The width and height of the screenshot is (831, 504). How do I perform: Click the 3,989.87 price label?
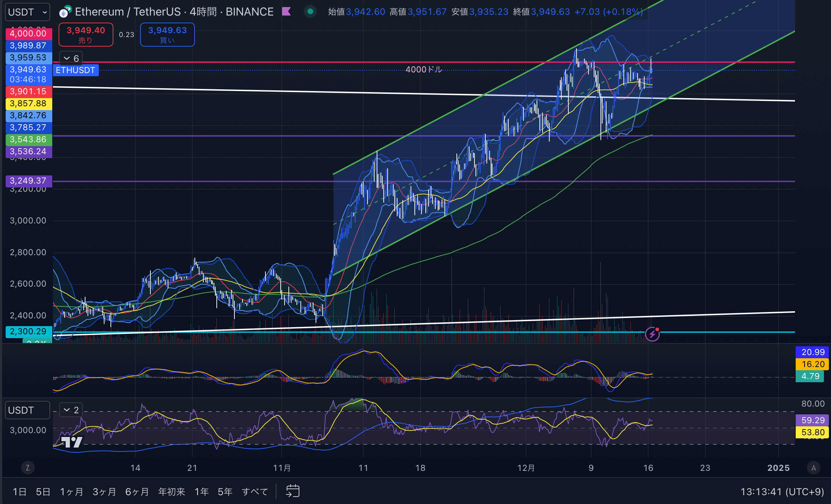pyautogui.click(x=29, y=46)
